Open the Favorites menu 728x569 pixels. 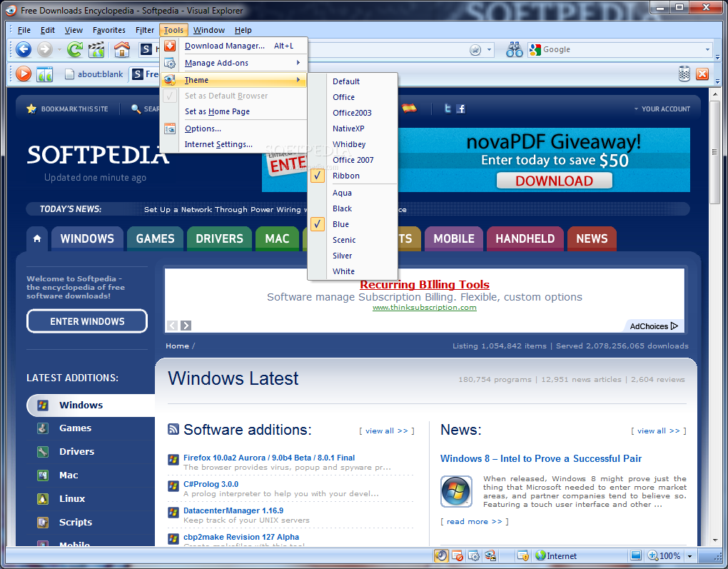click(109, 30)
